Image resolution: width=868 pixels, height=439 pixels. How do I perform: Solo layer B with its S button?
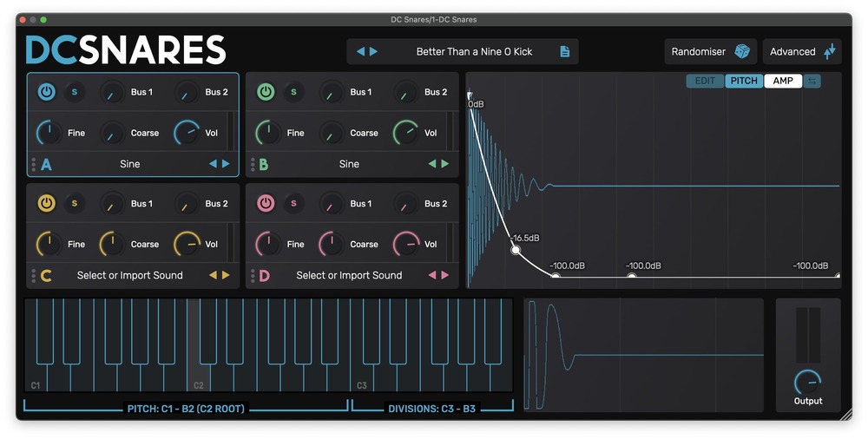294,92
